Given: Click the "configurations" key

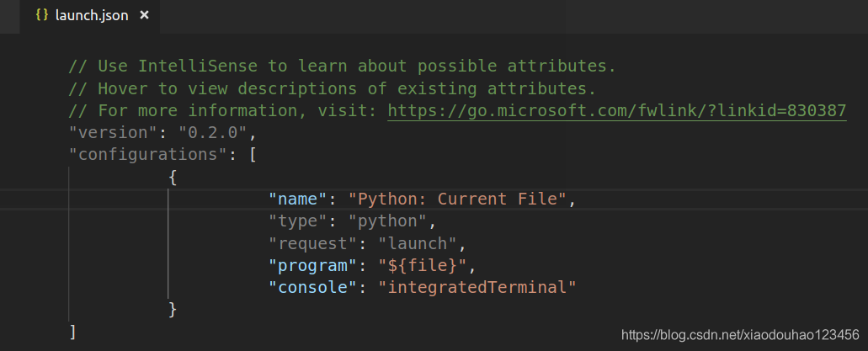Looking at the screenshot, I should (x=148, y=155).
